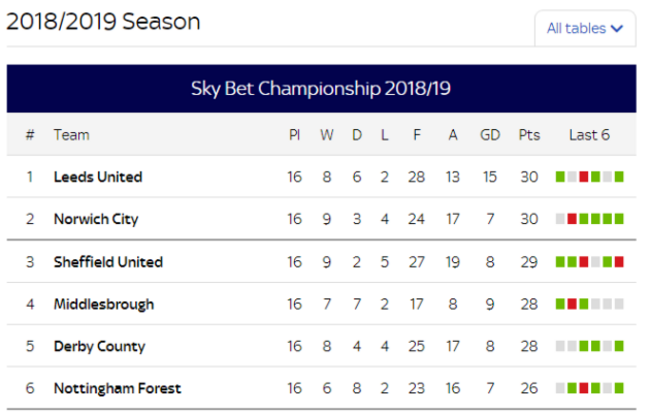Click the chevron next to All tables

click(x=617, y=29)
